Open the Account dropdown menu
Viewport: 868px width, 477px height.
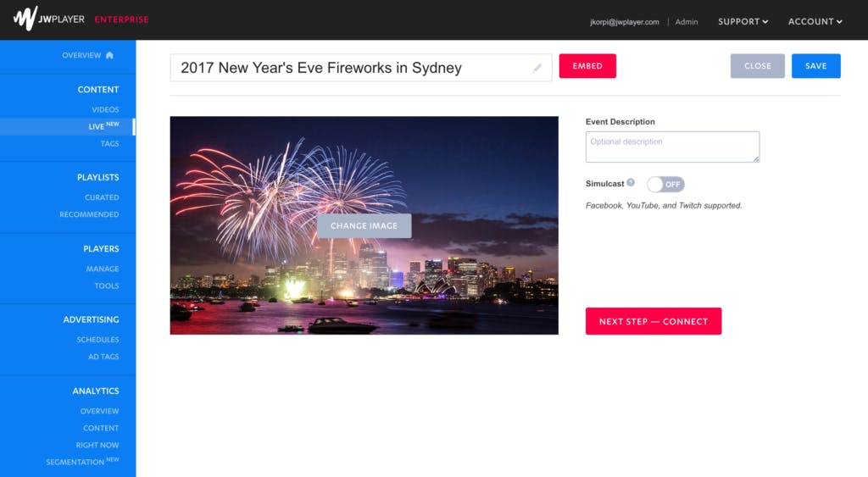click(815, 21)
